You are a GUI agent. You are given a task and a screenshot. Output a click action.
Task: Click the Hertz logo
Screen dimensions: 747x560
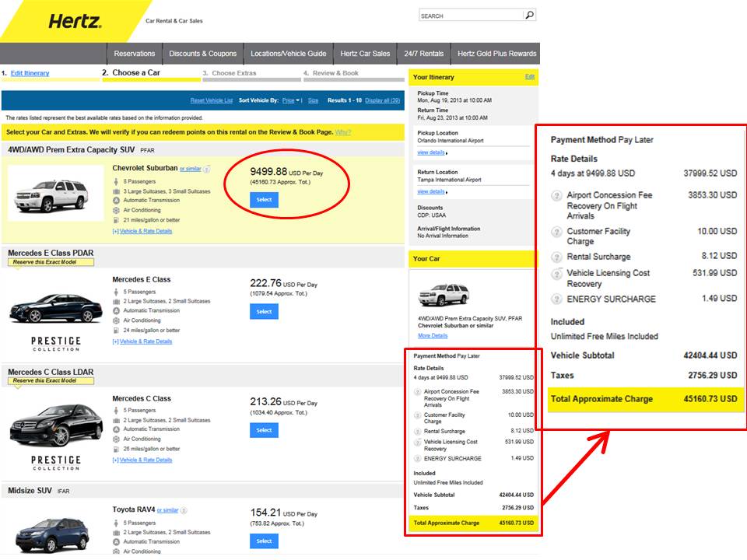coord(75,22)
